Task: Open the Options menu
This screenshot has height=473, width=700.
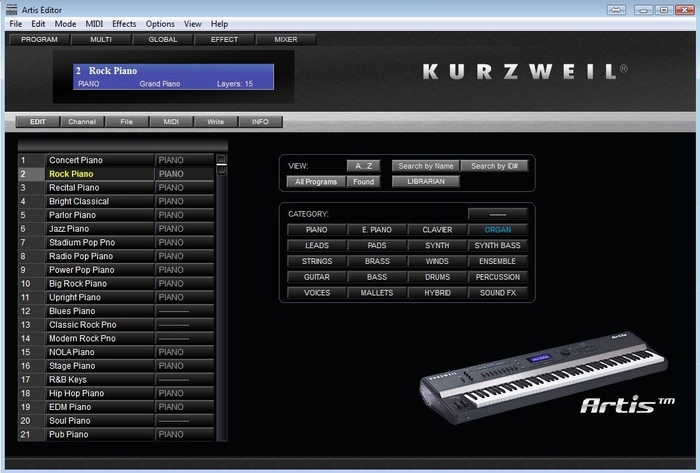Action: (x=160, y=24)
